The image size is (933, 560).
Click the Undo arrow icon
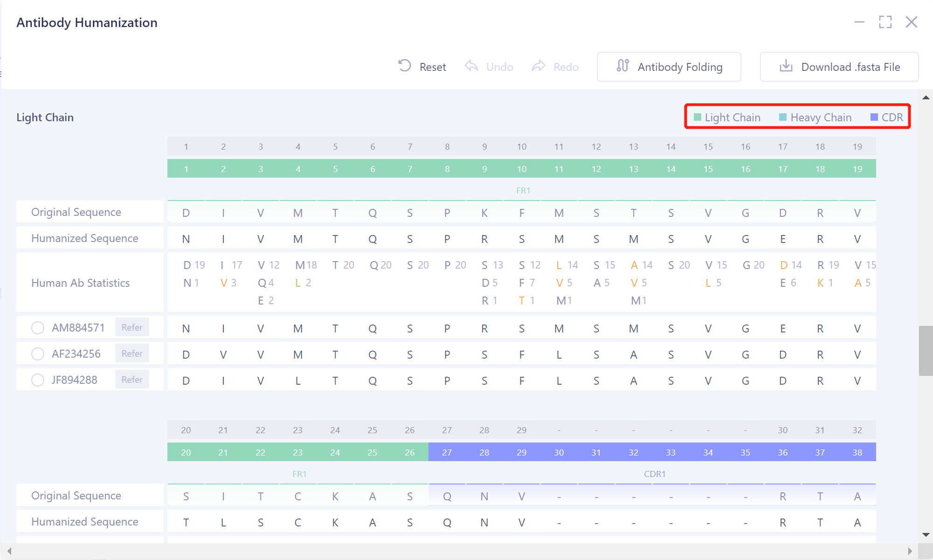(x=471, y=66)
